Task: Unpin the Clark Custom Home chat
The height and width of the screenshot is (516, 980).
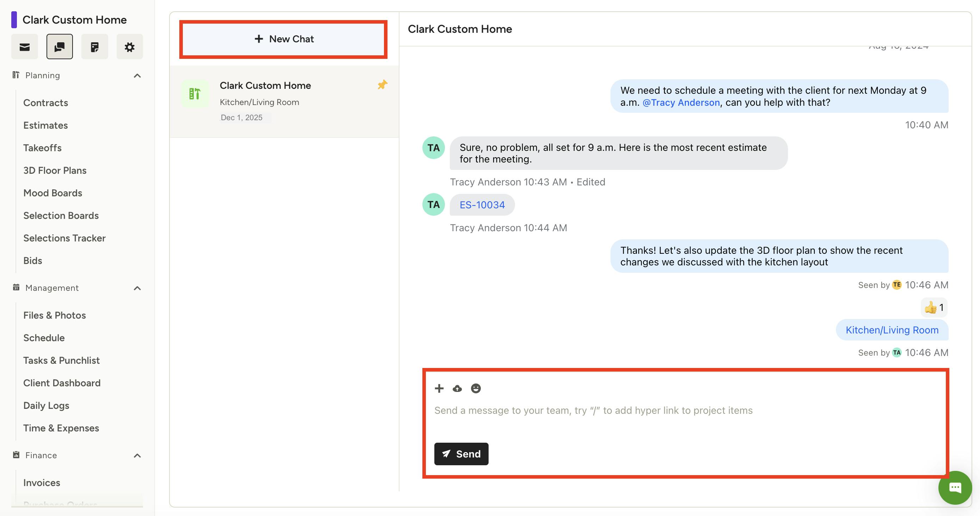Action: 382,85
